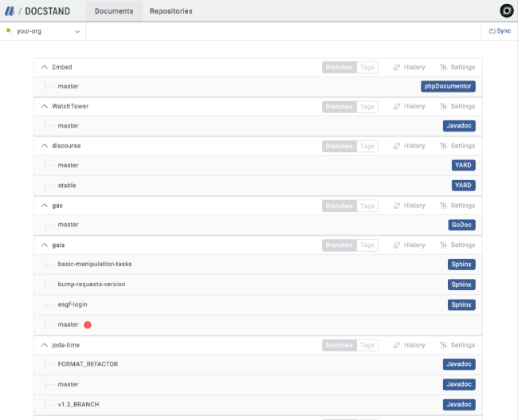The image size is (518, 420).
Task: Open YARD docs for discourse stable
Action: [x=464, y=186]
